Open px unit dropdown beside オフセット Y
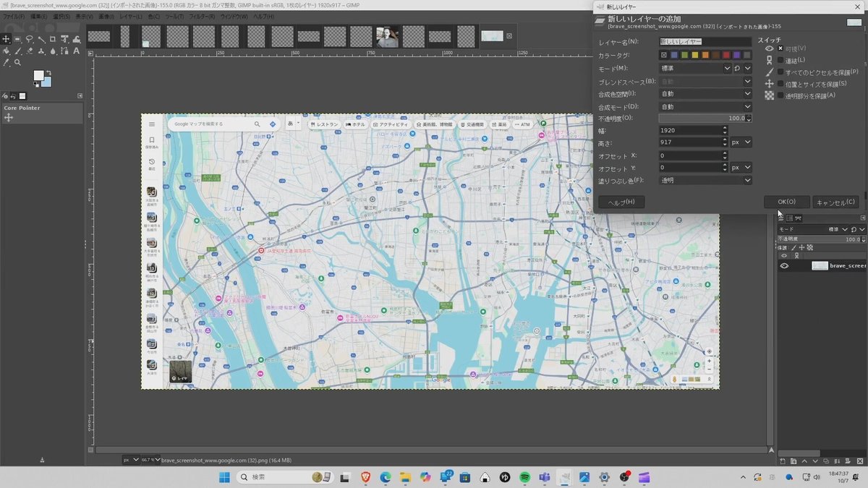The width and height of the screenshot is (868, 488). (x=741, y=167)
